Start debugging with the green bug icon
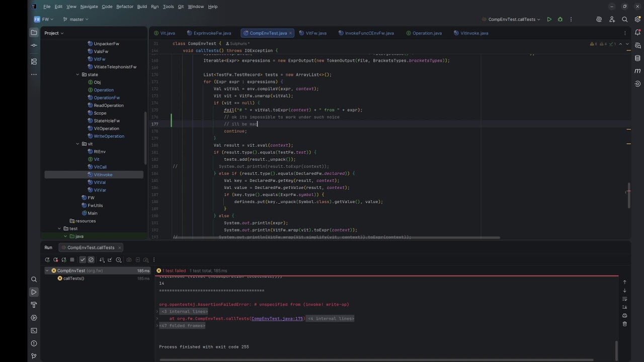The height and width of the screenshot is (362, 644). point(560,20)
